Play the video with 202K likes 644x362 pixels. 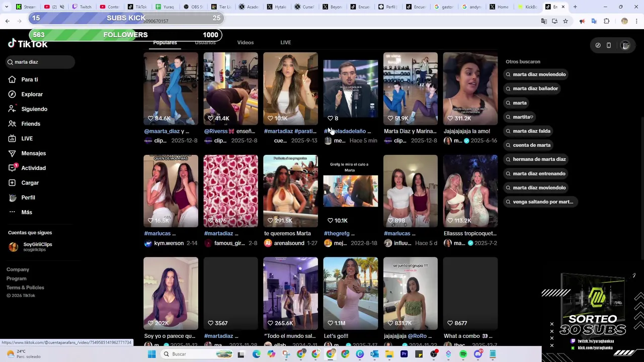point(171,294)
